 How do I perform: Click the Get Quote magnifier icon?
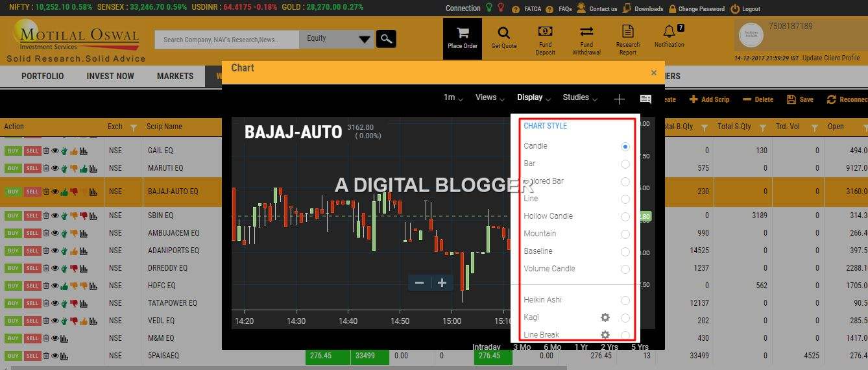[503, 33]
